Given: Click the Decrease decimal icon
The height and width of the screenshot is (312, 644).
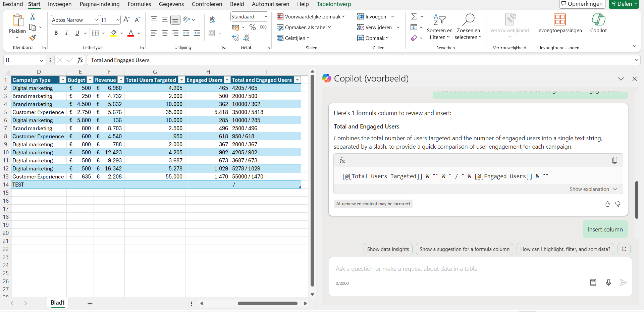Looking at the screenshot, I should 246,38.
